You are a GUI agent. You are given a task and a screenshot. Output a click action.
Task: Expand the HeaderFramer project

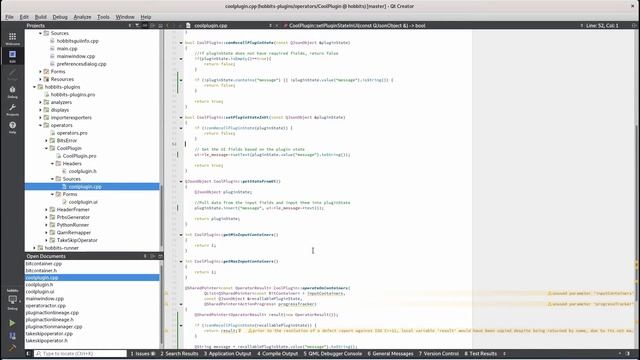[x=47, y=209]
